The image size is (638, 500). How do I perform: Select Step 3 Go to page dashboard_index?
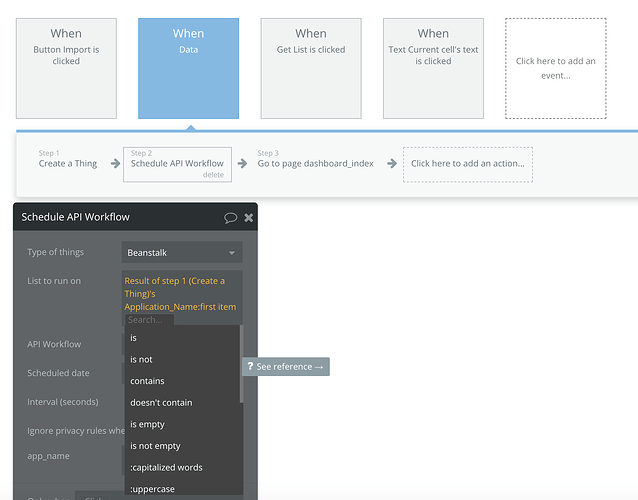coord(315,159)
